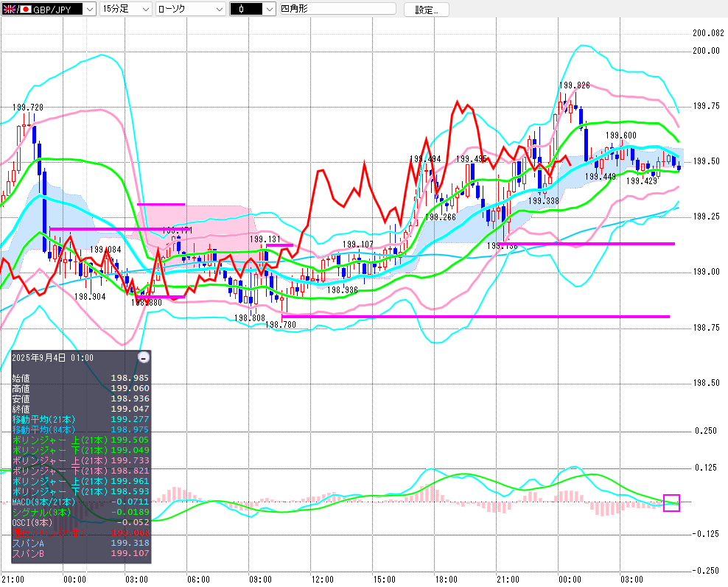Screen dimensions: 728x587
Task: Click the 199.600 price label
Action: point(621,136)
